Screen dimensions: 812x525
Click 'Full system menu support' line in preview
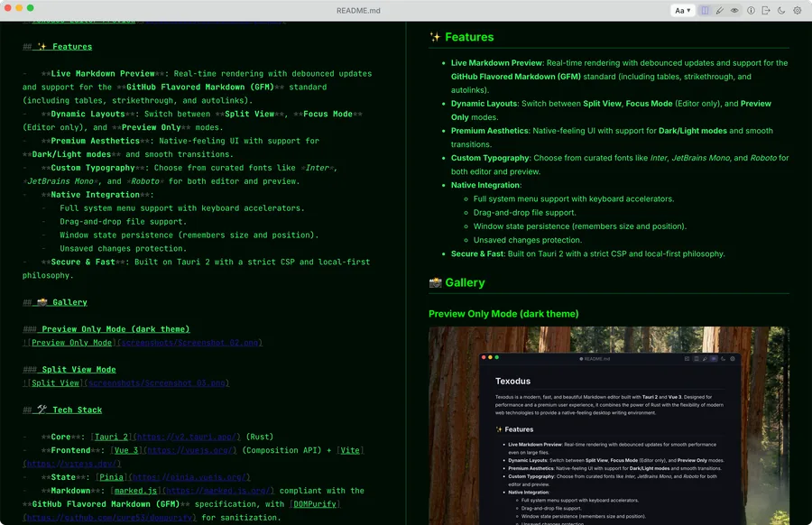(574, 198)
